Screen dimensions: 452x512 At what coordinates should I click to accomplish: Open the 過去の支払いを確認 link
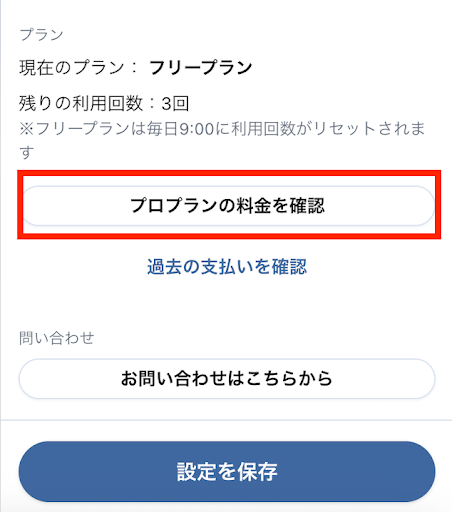click(x=227, y=267)
